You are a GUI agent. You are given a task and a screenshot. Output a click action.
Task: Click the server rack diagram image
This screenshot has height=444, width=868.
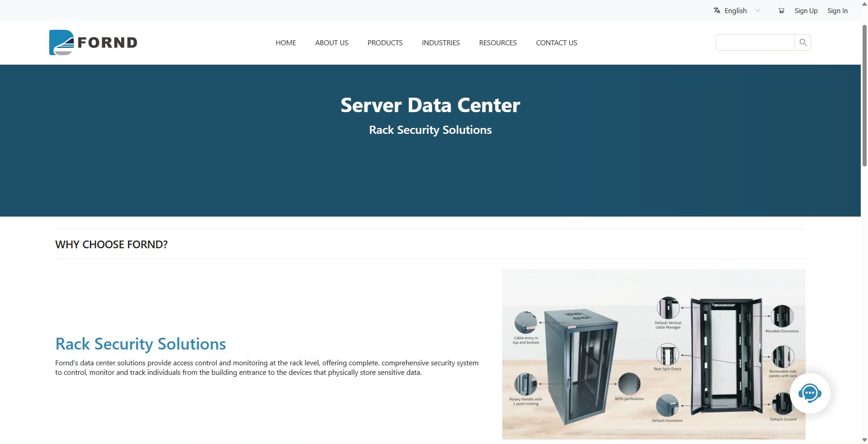[x=653, y=354]
